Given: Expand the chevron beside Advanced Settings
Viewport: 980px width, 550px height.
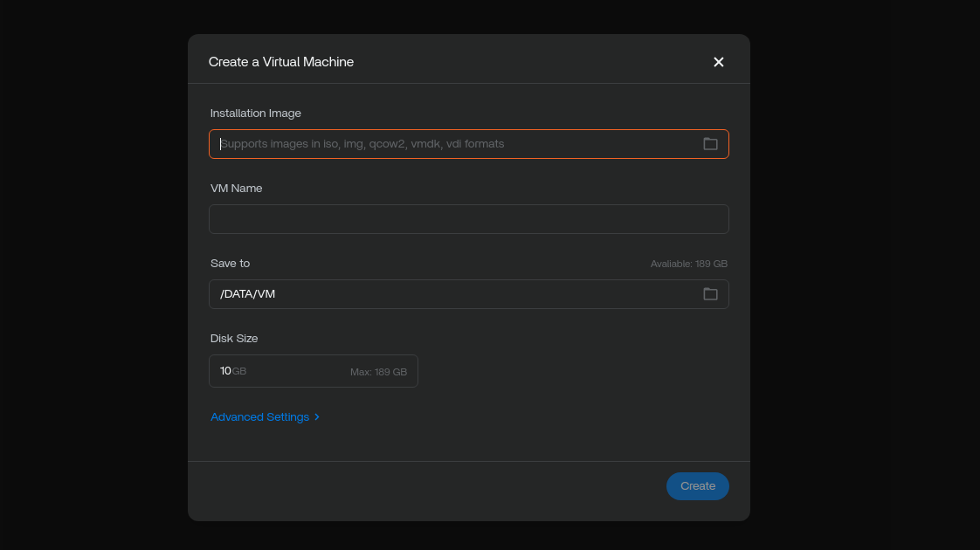Looking at the screenshot, I should [x=317, y=417].
